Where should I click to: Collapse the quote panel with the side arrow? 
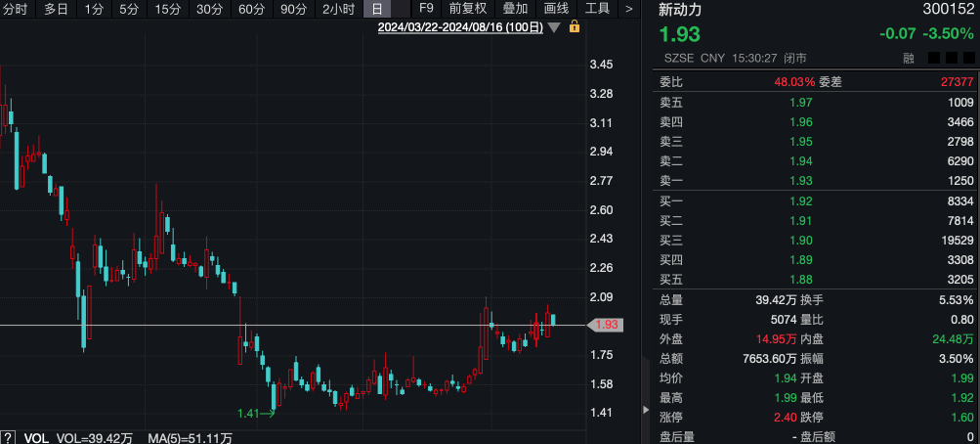tap(644, 408)
